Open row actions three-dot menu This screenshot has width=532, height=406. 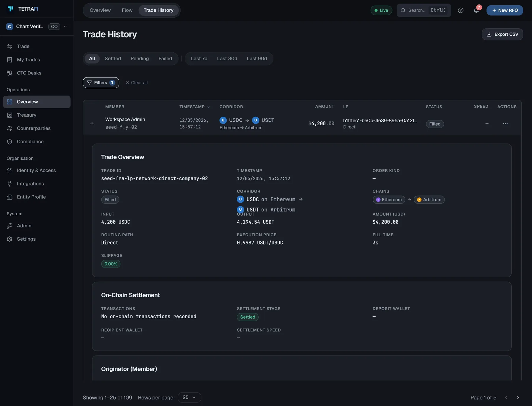point(505,124)
